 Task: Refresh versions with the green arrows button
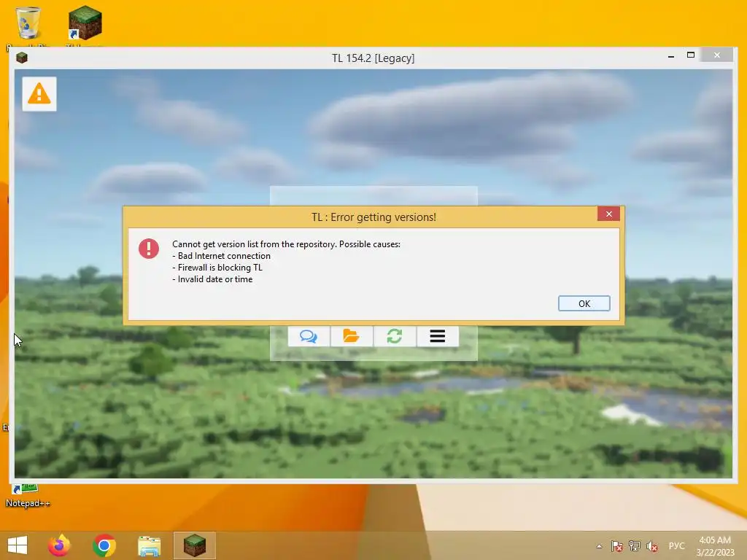(x=395, y=336)
